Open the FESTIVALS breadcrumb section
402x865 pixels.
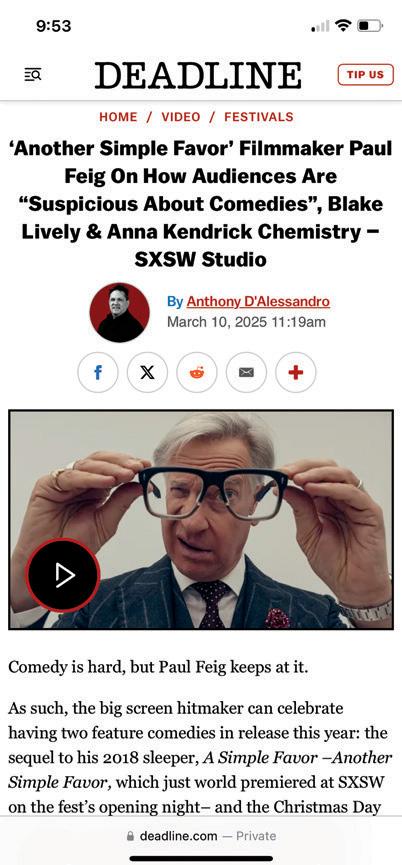click(x=259, y=117)
